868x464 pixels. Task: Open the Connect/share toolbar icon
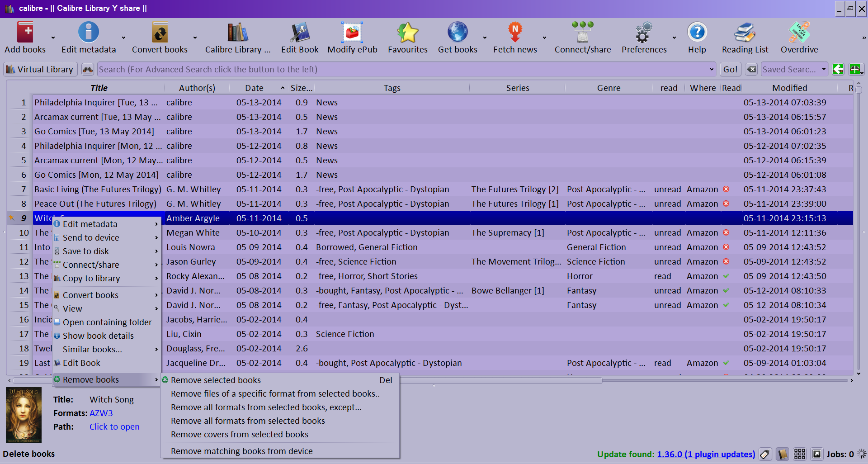583,33
